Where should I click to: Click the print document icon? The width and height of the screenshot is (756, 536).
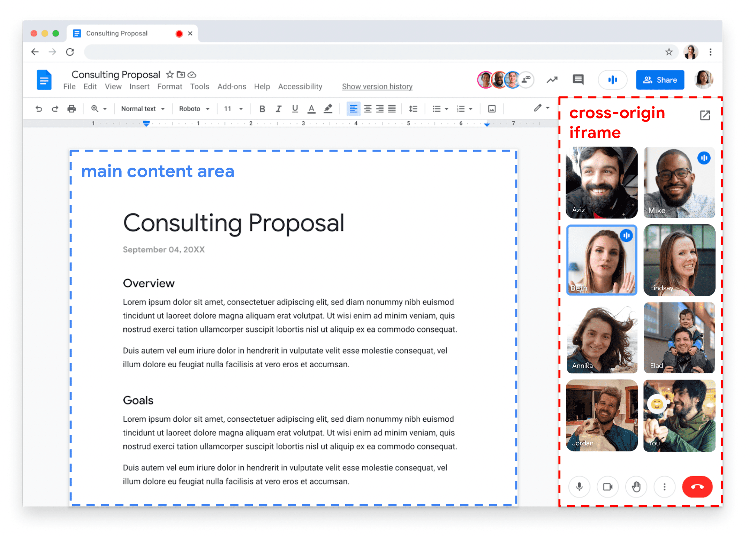tap(71, 109)
